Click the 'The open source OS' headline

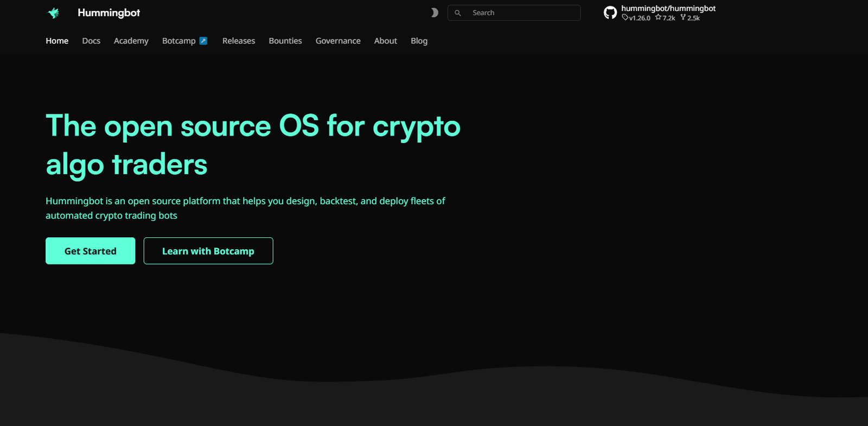pos(253,145)
